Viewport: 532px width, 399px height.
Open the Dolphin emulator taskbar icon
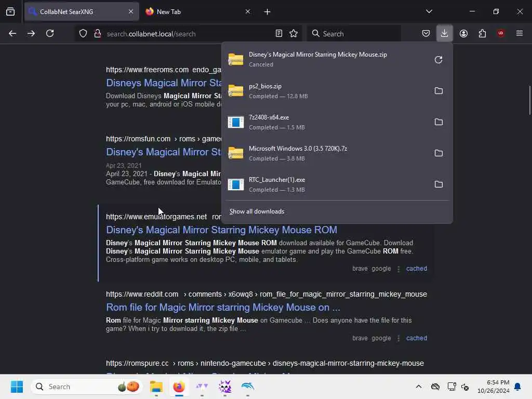248,387
